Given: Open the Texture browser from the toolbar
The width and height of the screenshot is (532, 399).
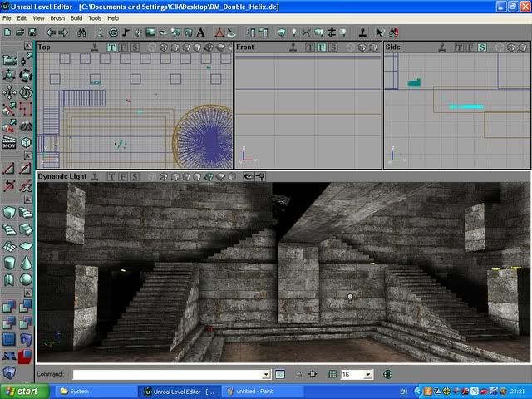Looking at the screenshot, I should [152, 32].
